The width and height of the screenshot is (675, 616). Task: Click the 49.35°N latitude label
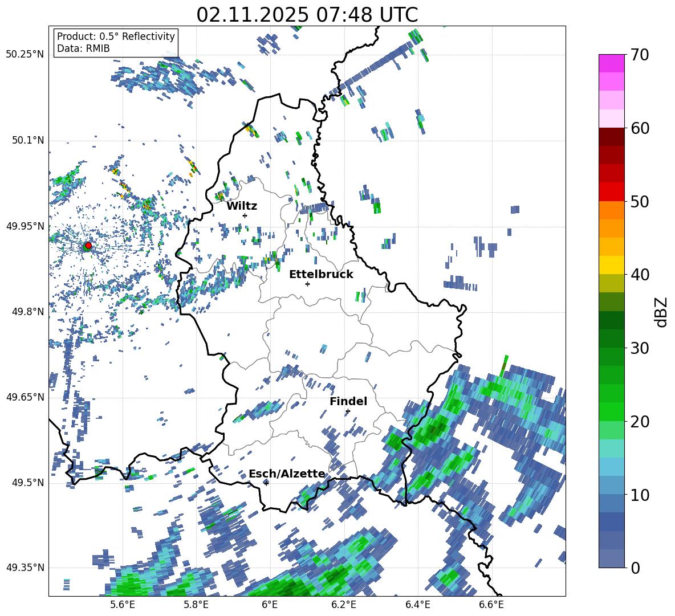pyautogui.click(x=25, y=568)
